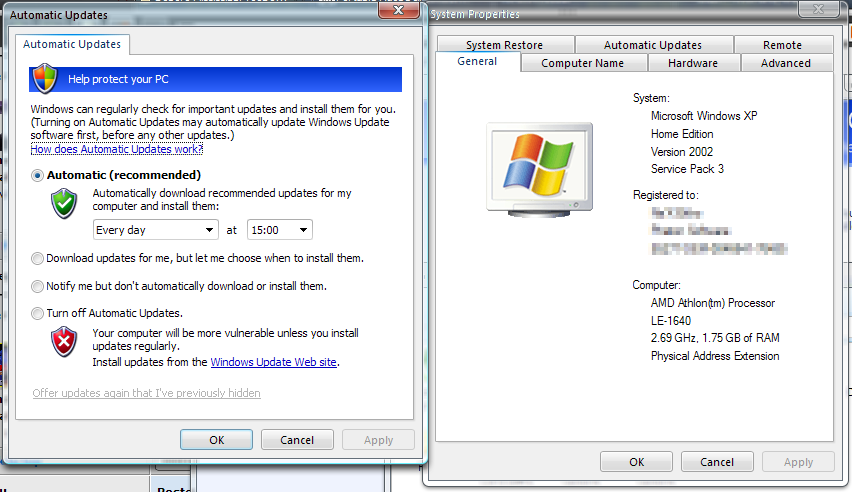Switch to Automatic Updates tab in System Properties

[x=653, y=45]
